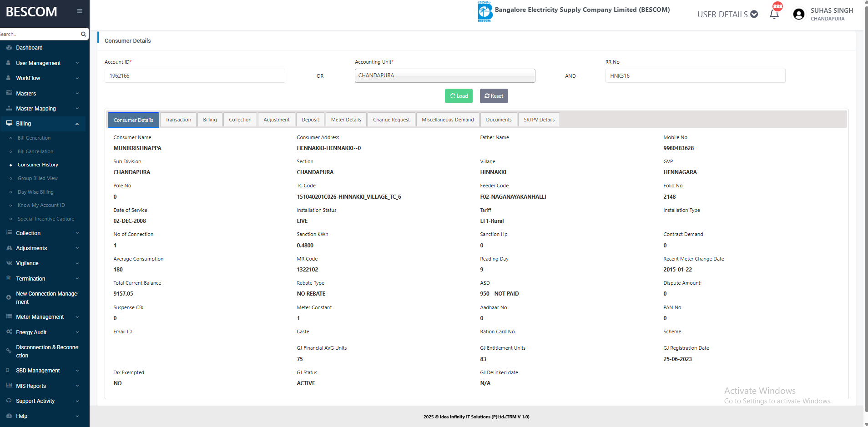The height and width of the screenshot is (427, 868).
Task: Click the New Connection Management icon
Action: click(9, 297)
